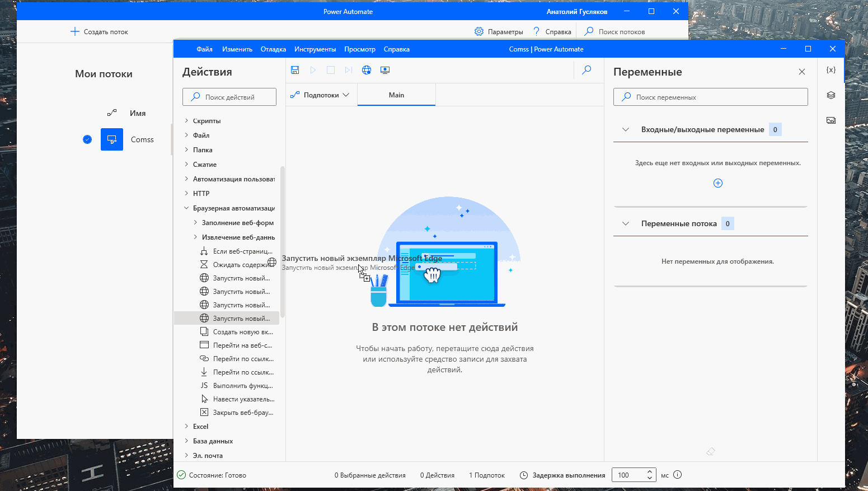
Task: Click the add input/output variable plus icon
Action: 718,183
